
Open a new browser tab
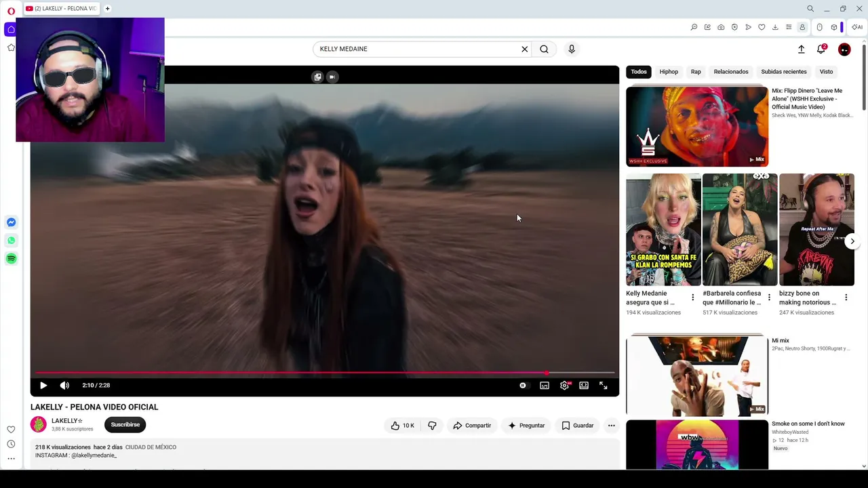pyautogui.click(x=107, y=9)
